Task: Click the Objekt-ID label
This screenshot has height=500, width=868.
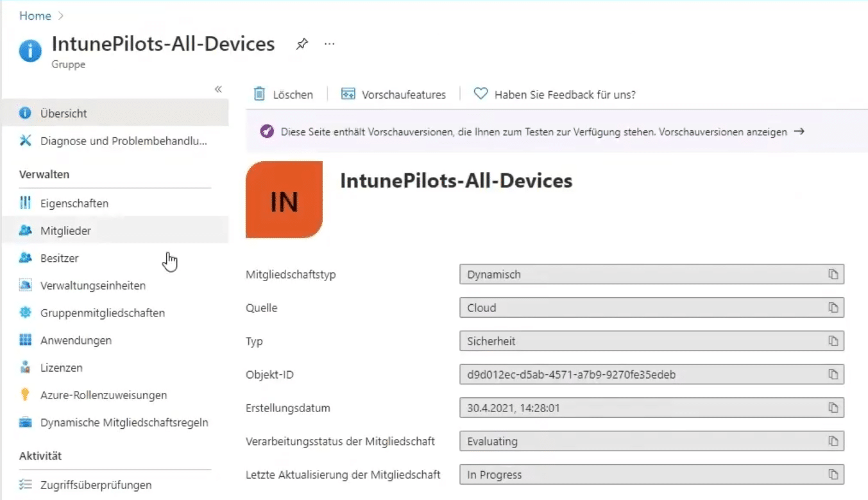Action: pos(269,375)
